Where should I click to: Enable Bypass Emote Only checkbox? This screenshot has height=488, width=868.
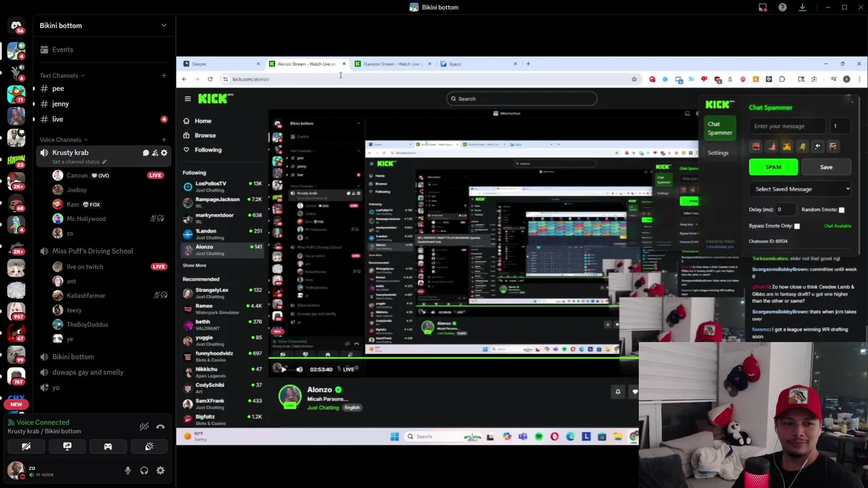(797, 226)
